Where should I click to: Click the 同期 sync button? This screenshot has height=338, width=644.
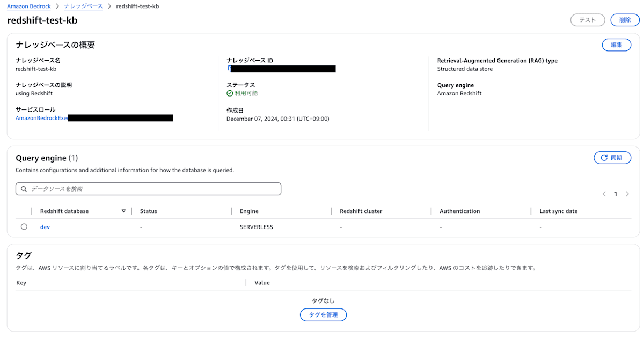point(612,158)
